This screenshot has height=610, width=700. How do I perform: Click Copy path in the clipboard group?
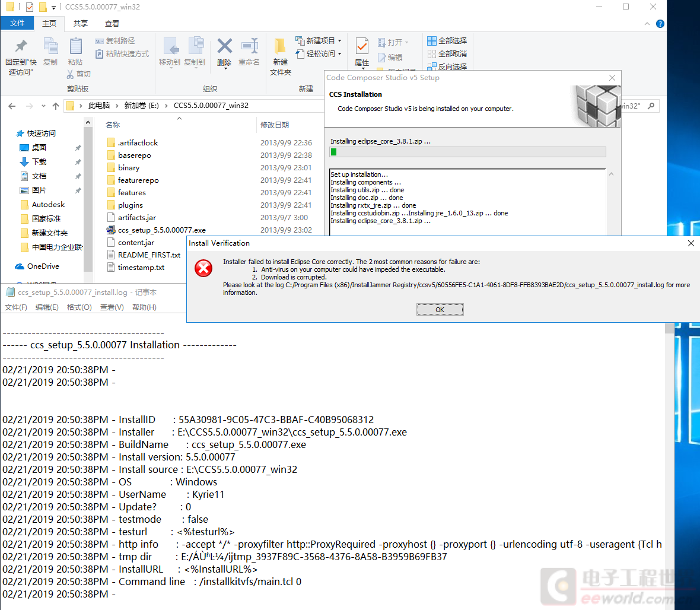click(x=115, y=40)
